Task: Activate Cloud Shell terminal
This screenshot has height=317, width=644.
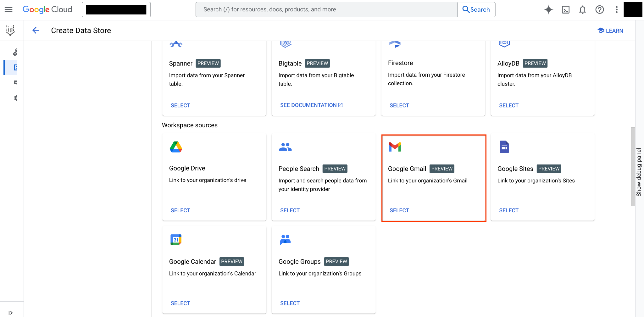Action: tap(566, 10)
